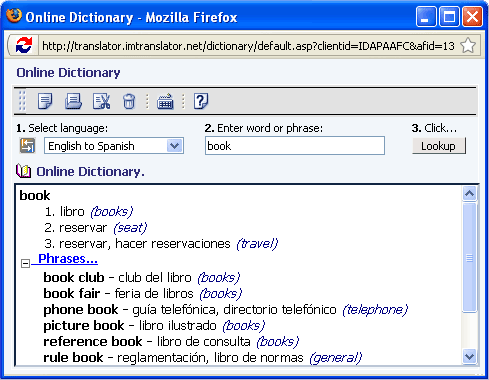The width and height of the screenshot is (489, 380).
Task: Click 'libro de consulta' translation text
Action: click(x=204, y=342)
